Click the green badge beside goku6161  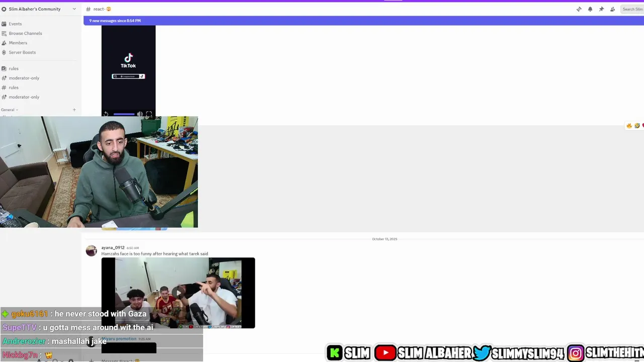pyautogui.click(x=5, y=314)
